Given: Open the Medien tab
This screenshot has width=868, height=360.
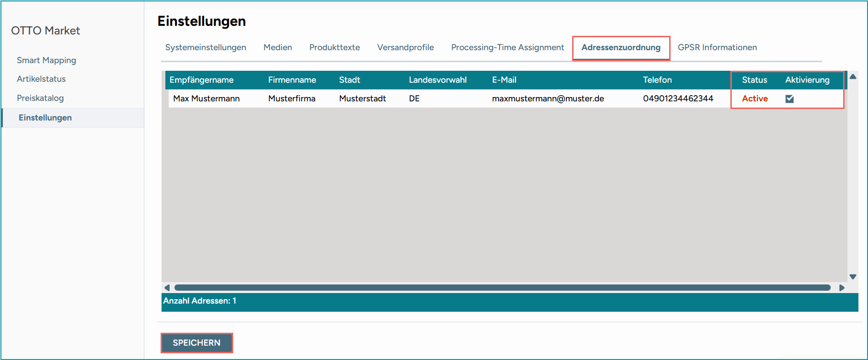Looking at the screenshot, I should pos(278,47).
